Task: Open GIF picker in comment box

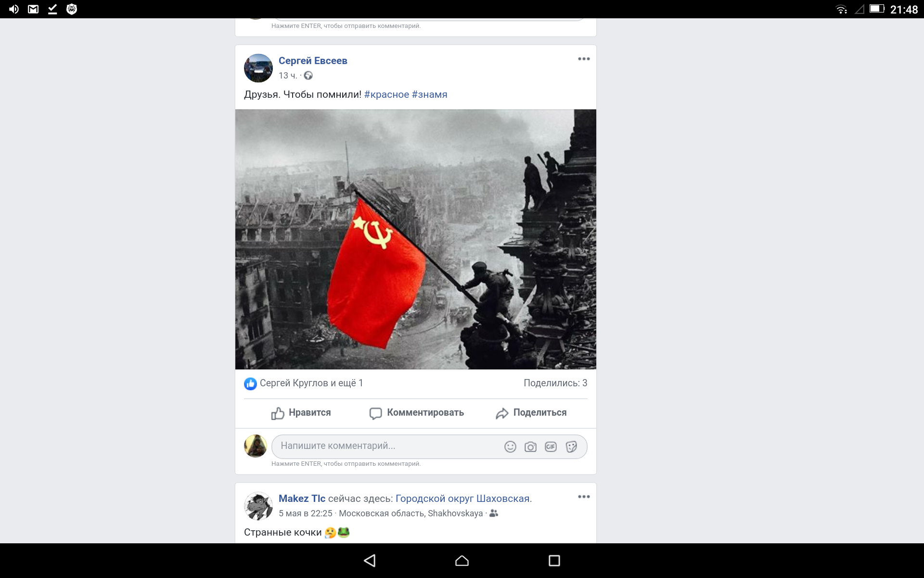Action: [x=551, y=447]
